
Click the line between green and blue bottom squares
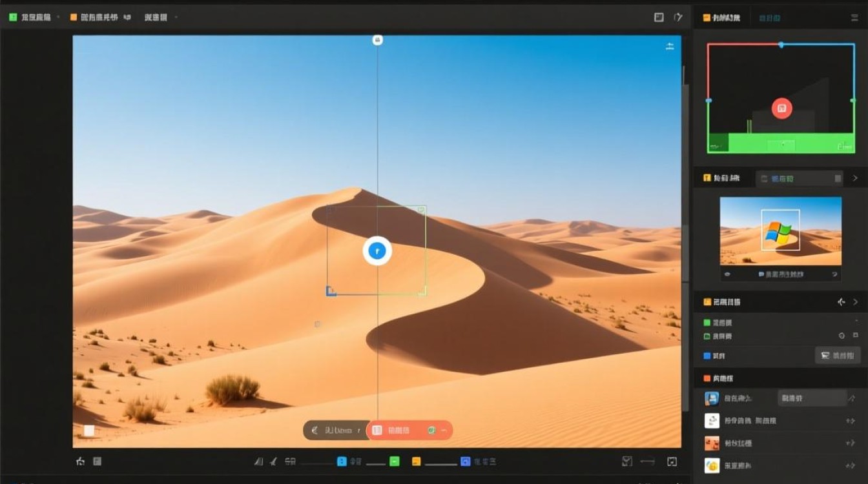coord(376,463)
